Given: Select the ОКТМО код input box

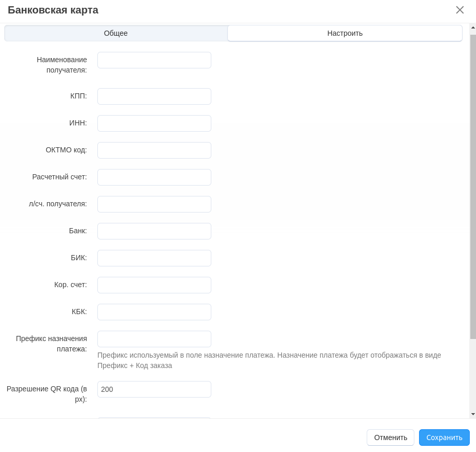Looking at the screenshot, I should (154, 150).
